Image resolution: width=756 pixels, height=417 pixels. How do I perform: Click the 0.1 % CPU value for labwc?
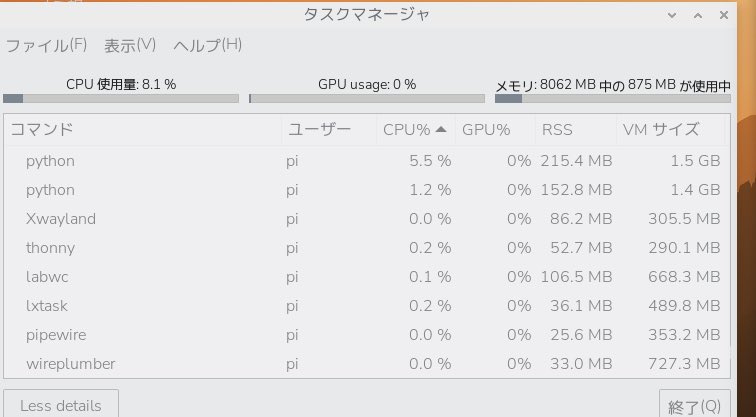[x=430, y=277]
